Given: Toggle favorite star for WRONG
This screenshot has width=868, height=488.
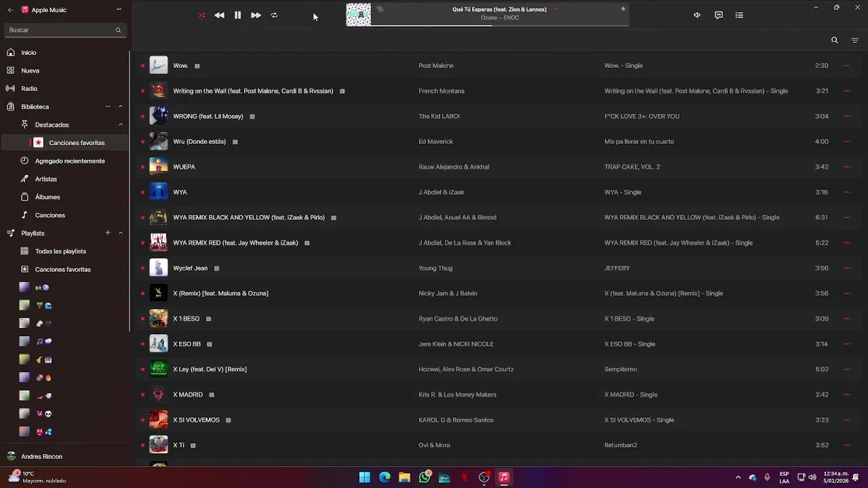Looking at the screenshot, I should tap(142, 117).
